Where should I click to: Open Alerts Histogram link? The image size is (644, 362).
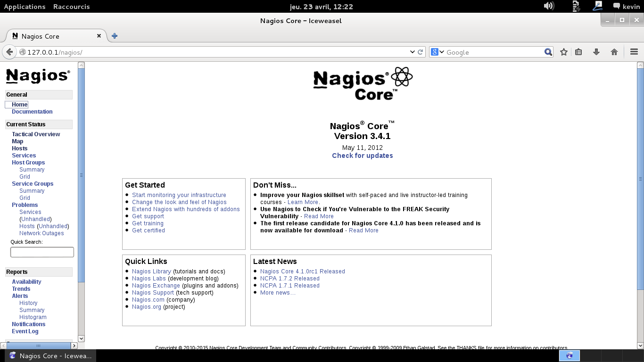[33, 317]
